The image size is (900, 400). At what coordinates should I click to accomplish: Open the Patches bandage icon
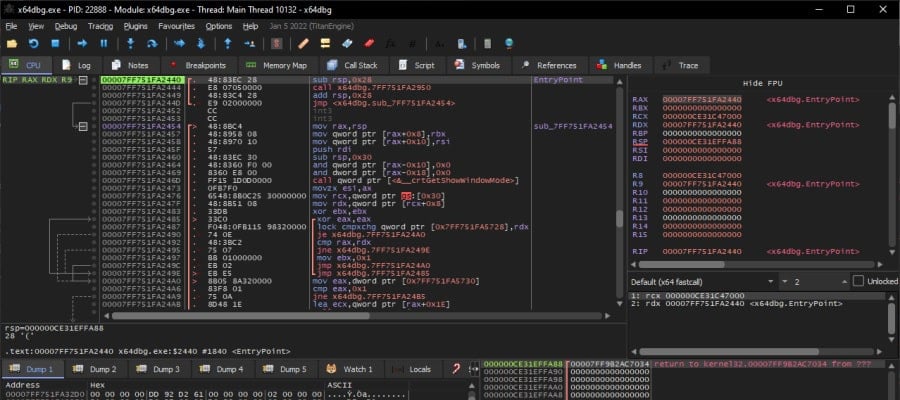[303, 44]
